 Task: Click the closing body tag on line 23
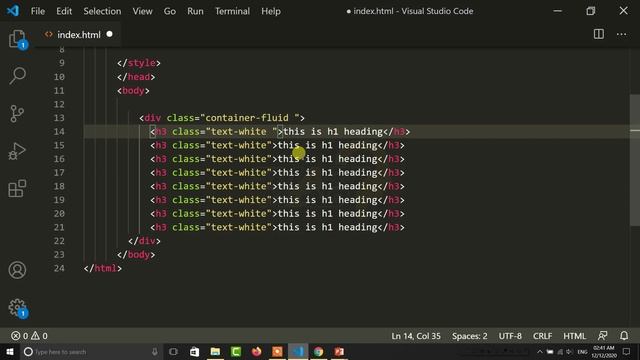click(136, 255)
